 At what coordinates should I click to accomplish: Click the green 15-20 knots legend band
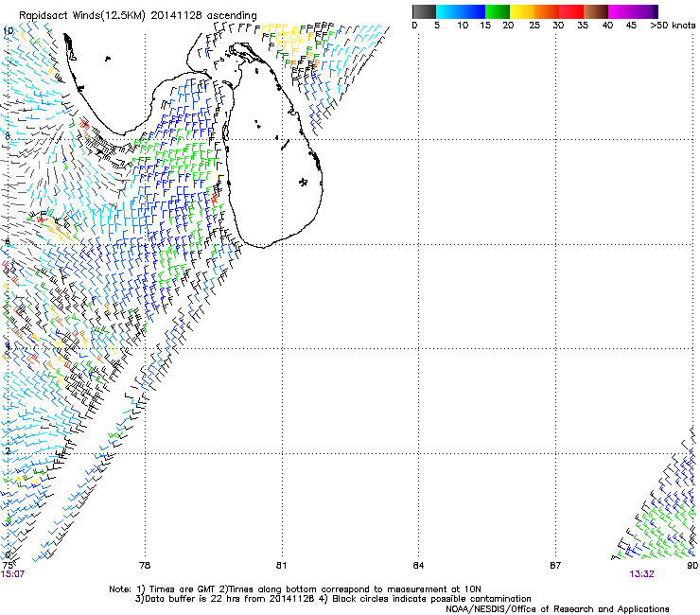coord(498,11)
